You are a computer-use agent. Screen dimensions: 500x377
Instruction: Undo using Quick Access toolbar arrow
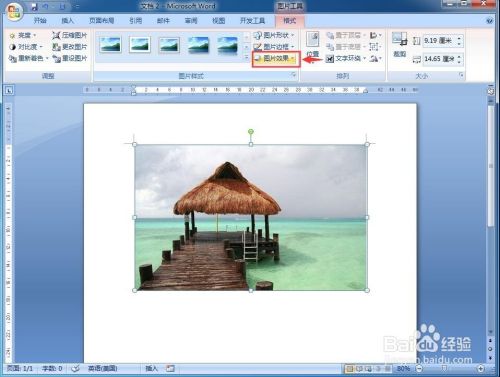pos(46,6)
